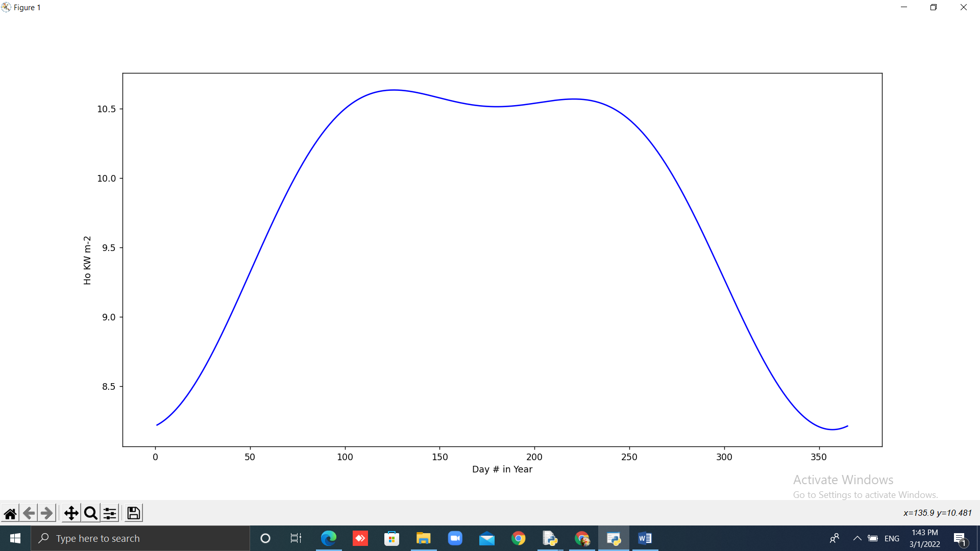Launch the Zoom app from the taskbar
This screenshot has width=980, height=551.
pyautogui.click(x=455, y=538)
